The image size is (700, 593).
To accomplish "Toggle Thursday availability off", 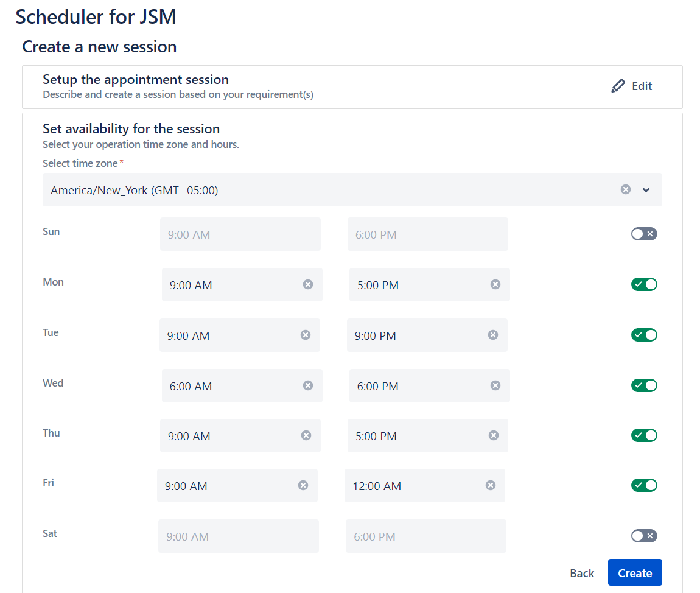I will tap(644, 435).
